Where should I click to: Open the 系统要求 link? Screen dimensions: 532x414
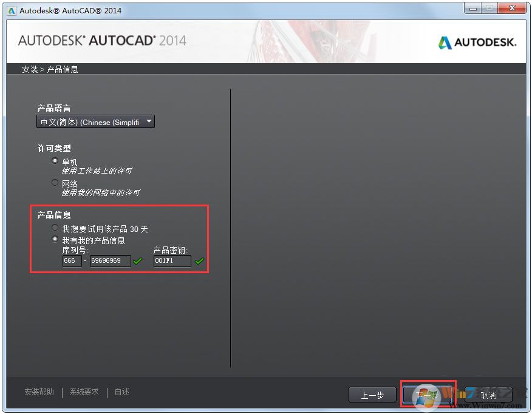coord(83,392)
